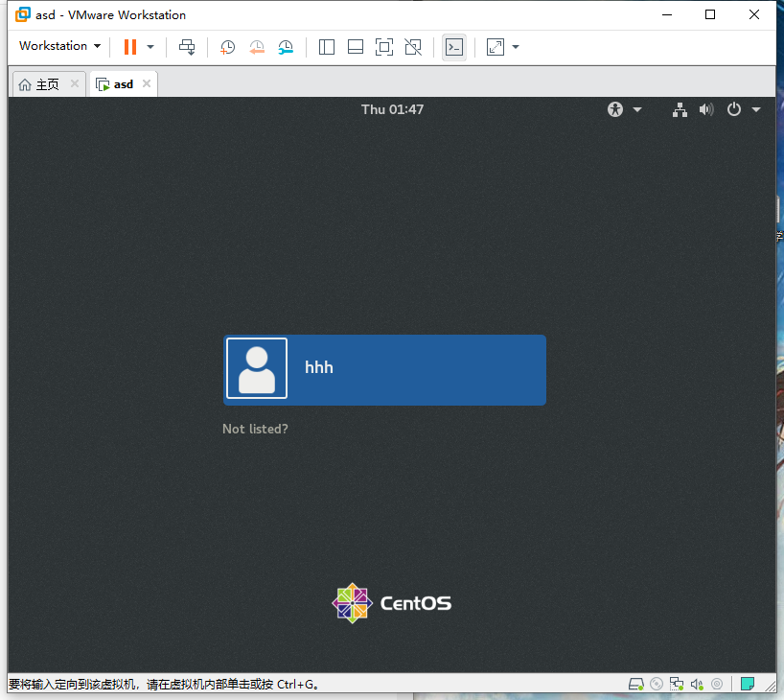Screen dimensions: 784x700
Task: Enter full screen mode
Action: (384, 47)
